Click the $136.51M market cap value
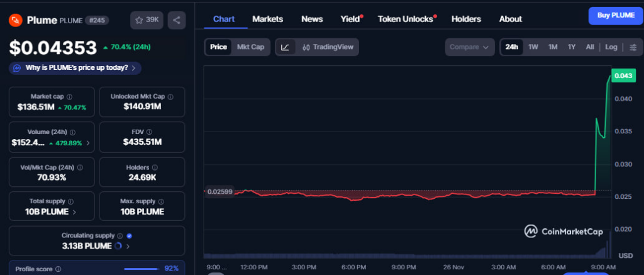The image size is (644, 275). [36, 107]
